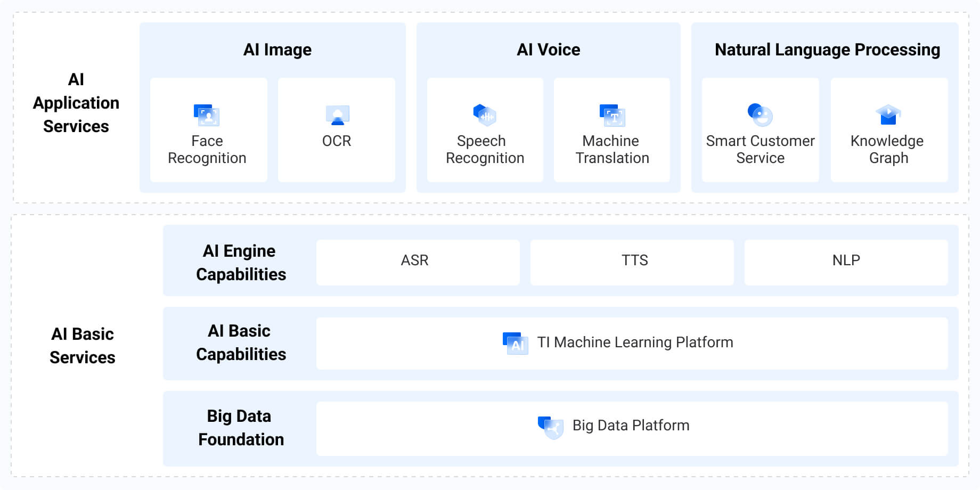Click the Speech Recognition label
Screen dimensions: 980x490
tap(485, 150)
